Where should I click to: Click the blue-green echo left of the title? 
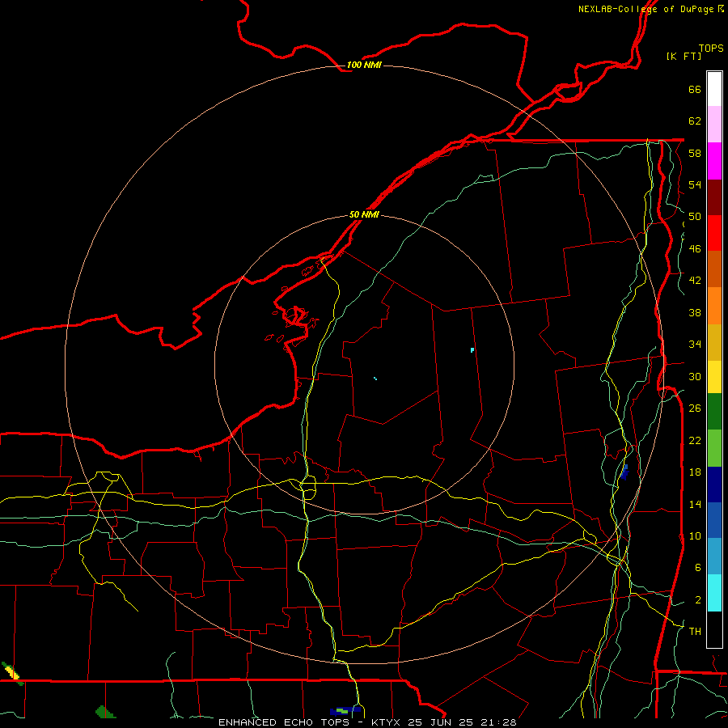pos(345,711)
